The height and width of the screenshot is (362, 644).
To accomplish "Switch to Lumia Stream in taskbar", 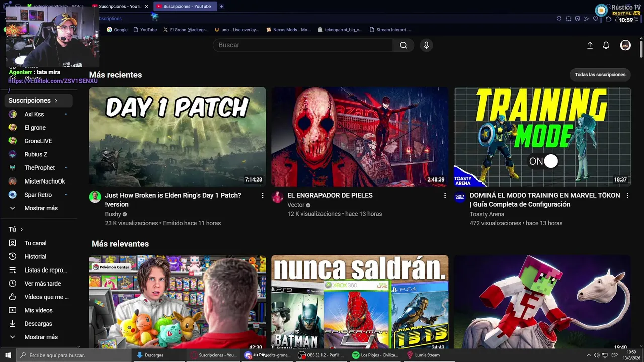I will pyautogui.click(x=428, y=355).
